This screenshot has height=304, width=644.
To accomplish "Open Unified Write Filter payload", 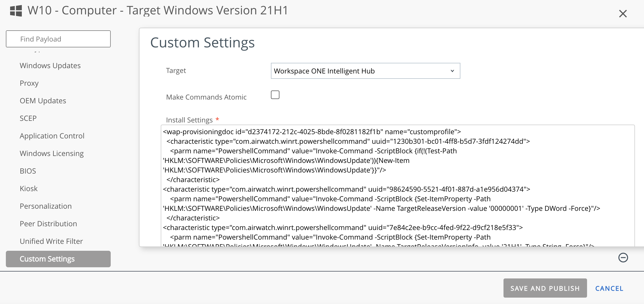I will click(x=51, y=241).
